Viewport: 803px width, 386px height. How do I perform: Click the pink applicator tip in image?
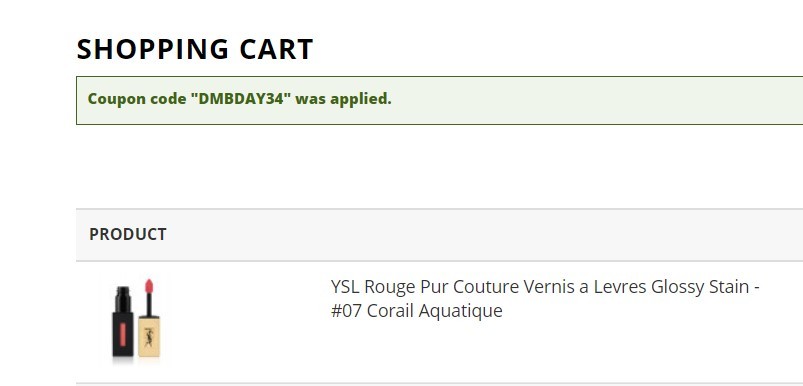[x=149, y=286]
